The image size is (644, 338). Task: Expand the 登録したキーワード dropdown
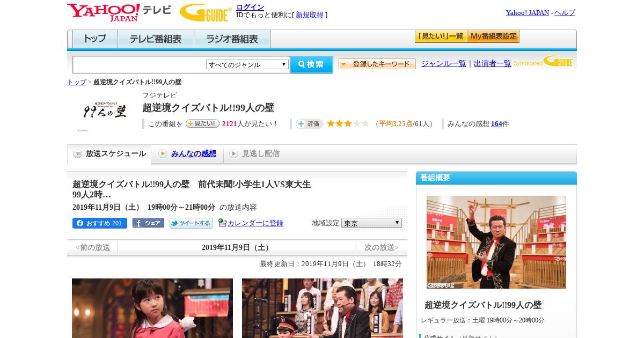[377, 64]
